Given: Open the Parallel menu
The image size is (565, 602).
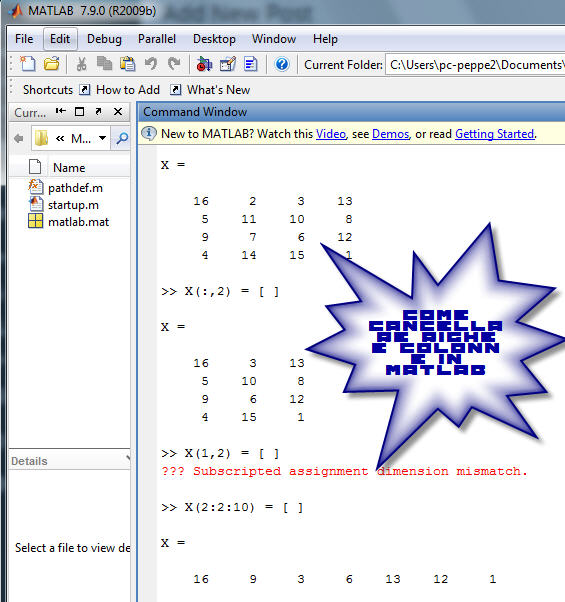Looking at the screenshot, I should [x=157, y=39].
